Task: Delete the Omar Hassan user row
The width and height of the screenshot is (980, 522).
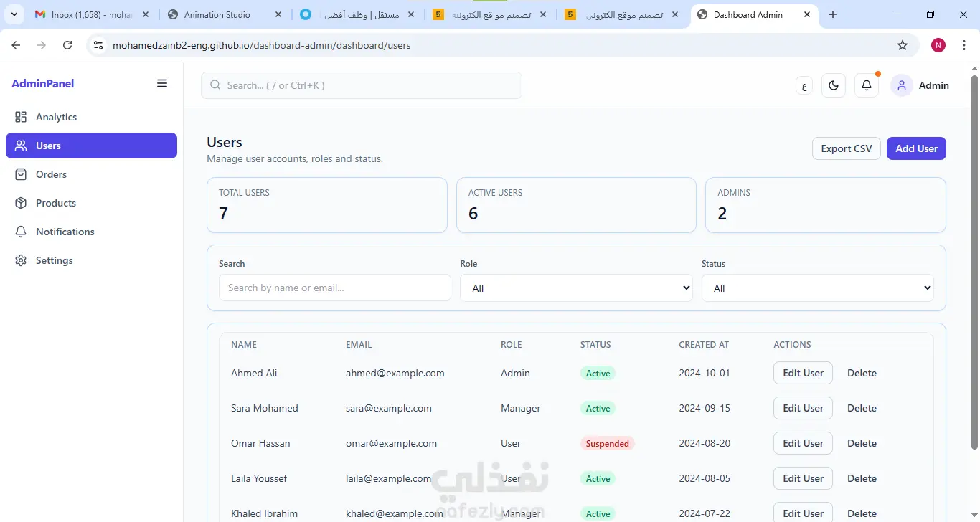Action: (862, 443)
